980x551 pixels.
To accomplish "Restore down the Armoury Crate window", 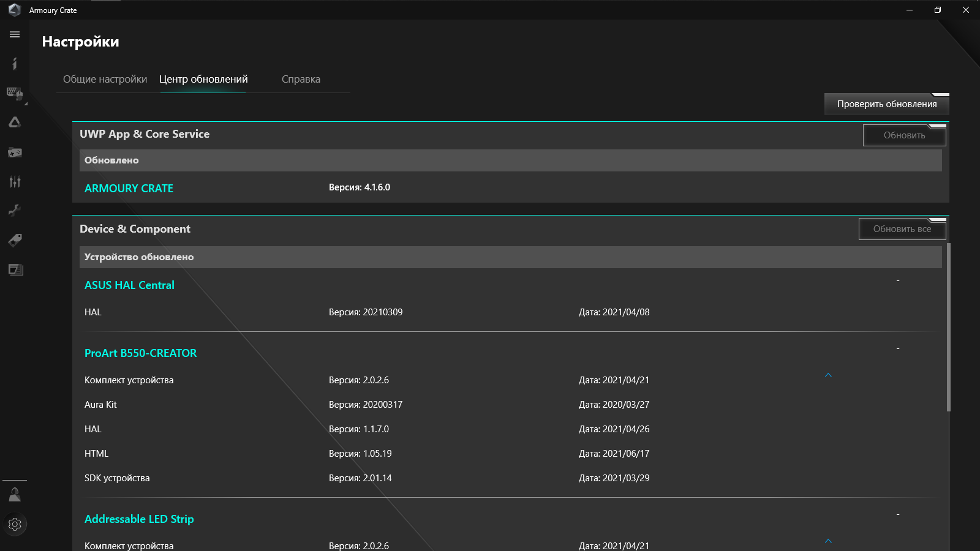I will (938, 10).
